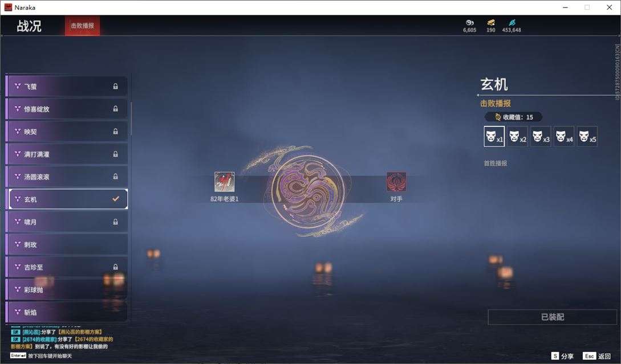Click the 首胜播报 label

pos(495,163)
